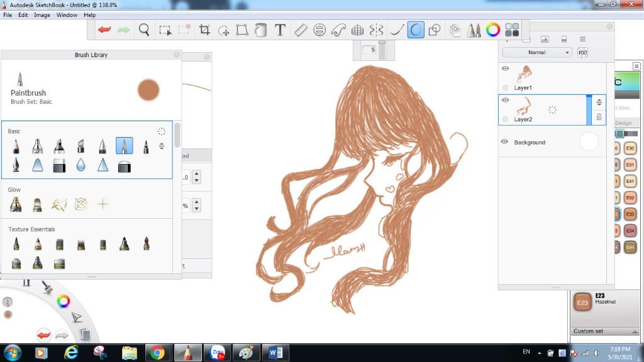Select the Layer1 thumbnail
This screenshot has width=644, height=362.
coord(523,75)
